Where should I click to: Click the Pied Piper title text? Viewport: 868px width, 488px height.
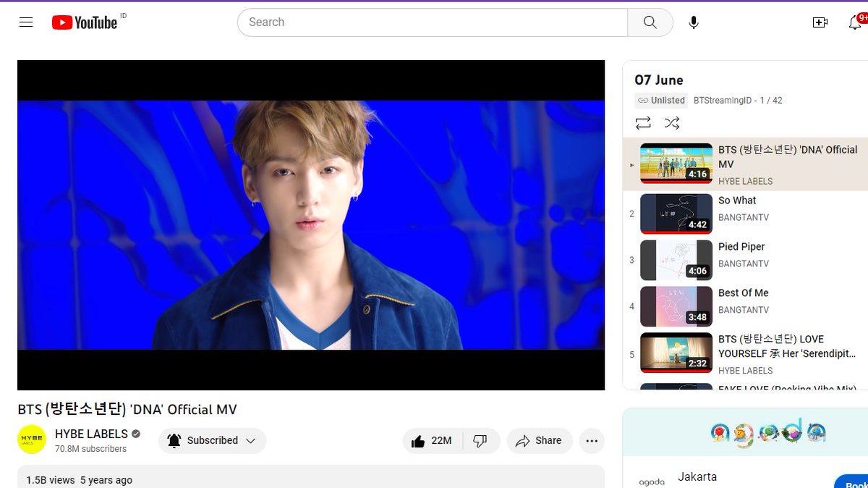point(741,247)
